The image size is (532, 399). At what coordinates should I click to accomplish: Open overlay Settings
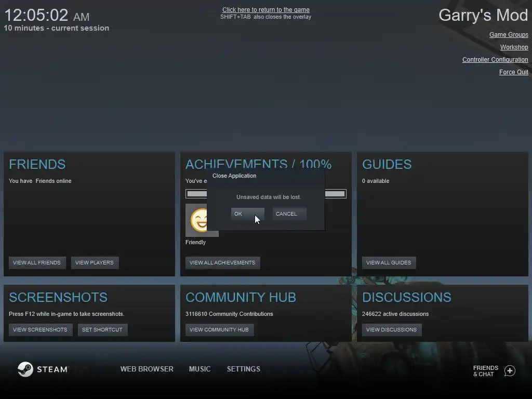pos(244,369)
